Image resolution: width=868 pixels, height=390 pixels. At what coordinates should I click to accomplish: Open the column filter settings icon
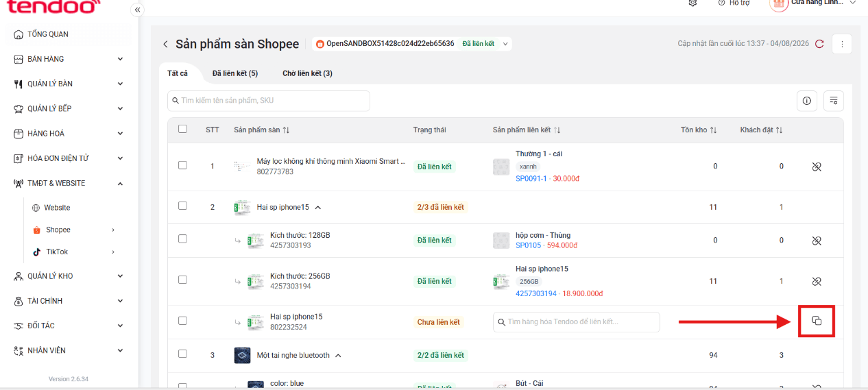pyautogui.click(x=834, y=101)
